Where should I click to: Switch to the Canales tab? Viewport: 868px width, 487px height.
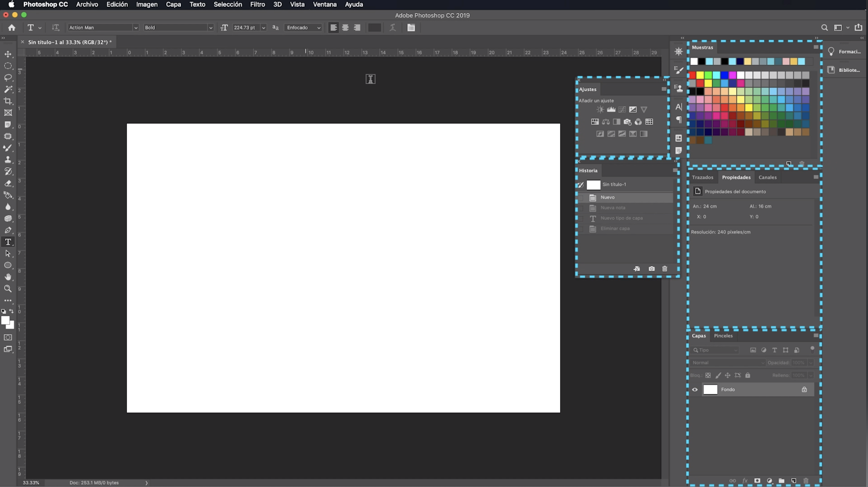point(767,177)
